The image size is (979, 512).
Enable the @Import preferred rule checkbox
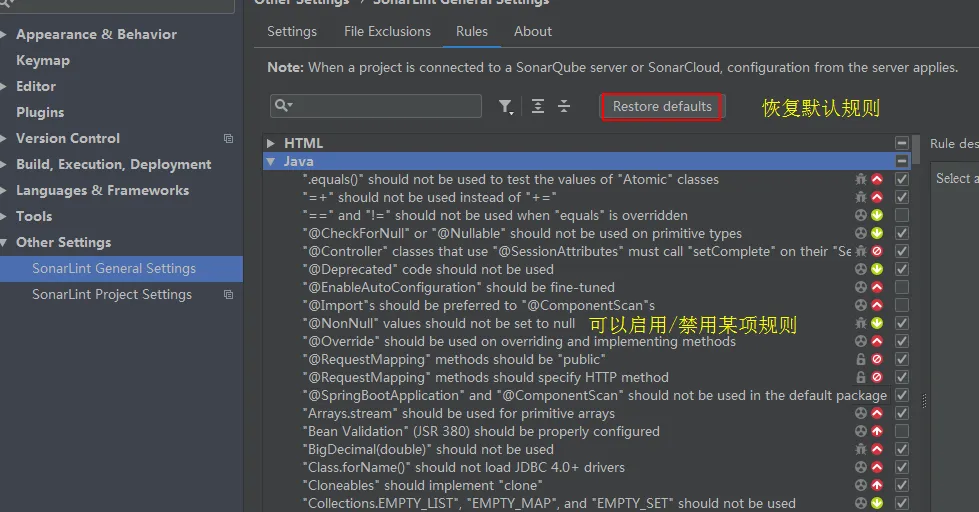tap(902, 305)
